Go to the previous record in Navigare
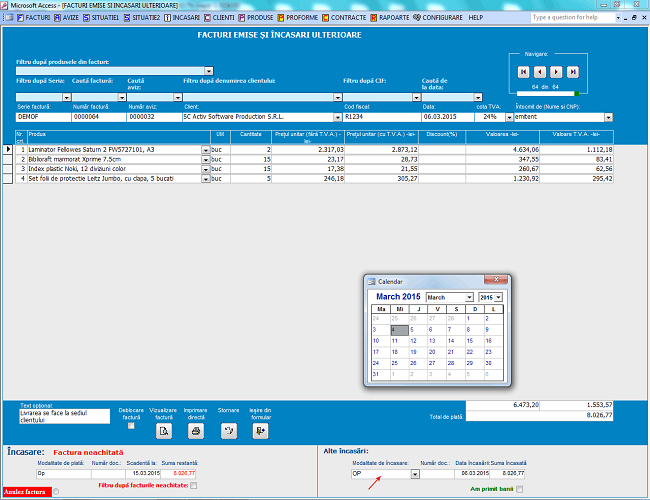Image resolution: width=650 pixels, height=500 pixels. (540, 72)
